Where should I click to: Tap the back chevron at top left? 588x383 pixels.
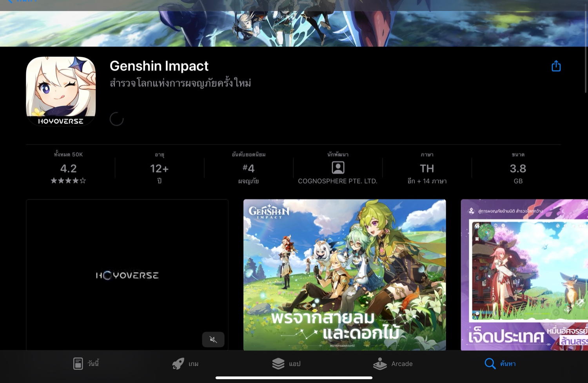10,2
